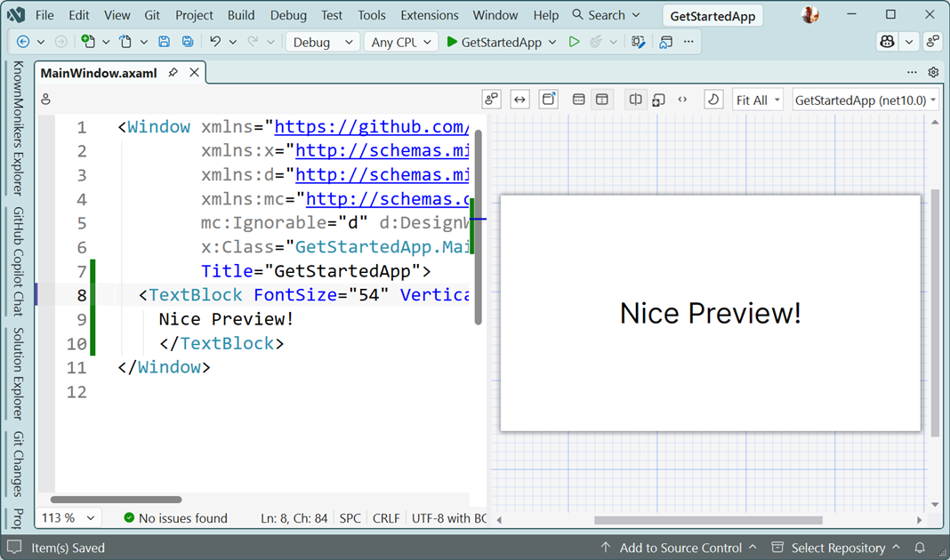The image size is (950, 560).
Task: Toggle the dark theme moon icon
Action: click(x=713, y=100)
